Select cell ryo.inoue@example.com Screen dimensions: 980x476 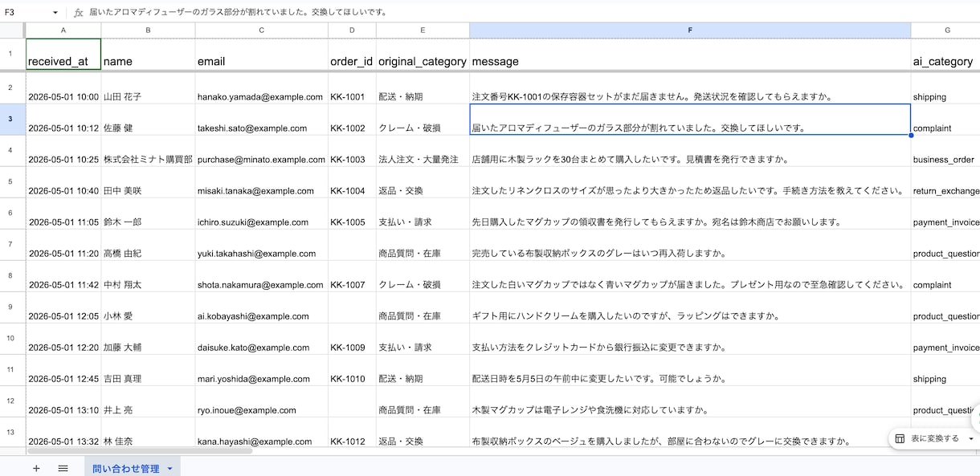[x=262, y=401]
